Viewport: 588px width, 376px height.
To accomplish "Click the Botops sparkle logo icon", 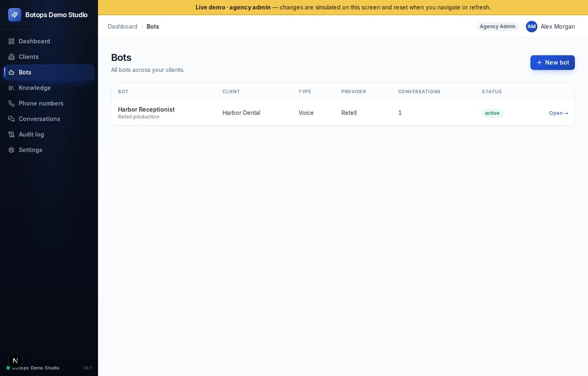I will [15, 15].
